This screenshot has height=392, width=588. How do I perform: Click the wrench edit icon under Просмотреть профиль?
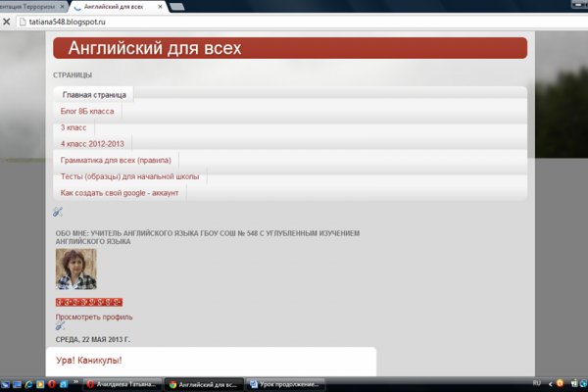(59, 326)
